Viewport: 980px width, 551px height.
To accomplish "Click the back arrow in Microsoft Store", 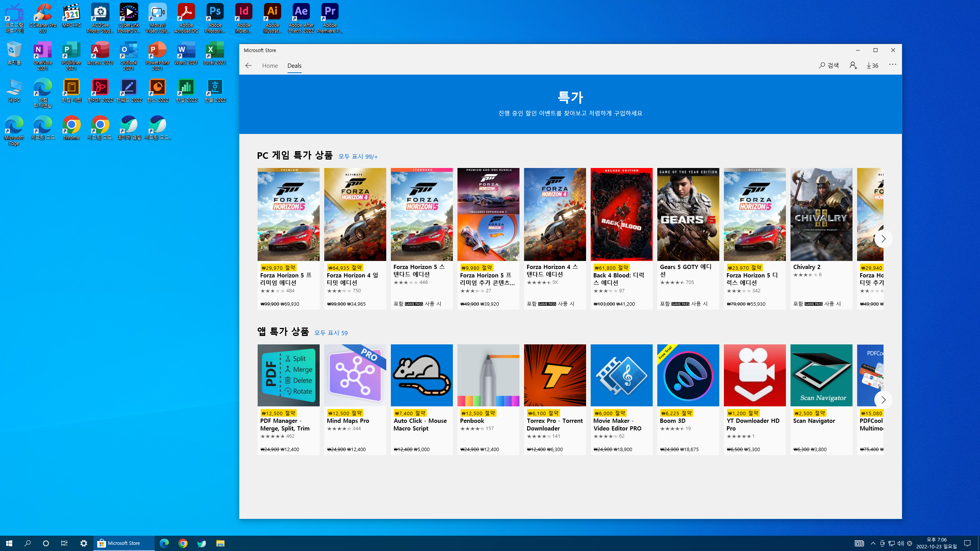I will point(248,65).
